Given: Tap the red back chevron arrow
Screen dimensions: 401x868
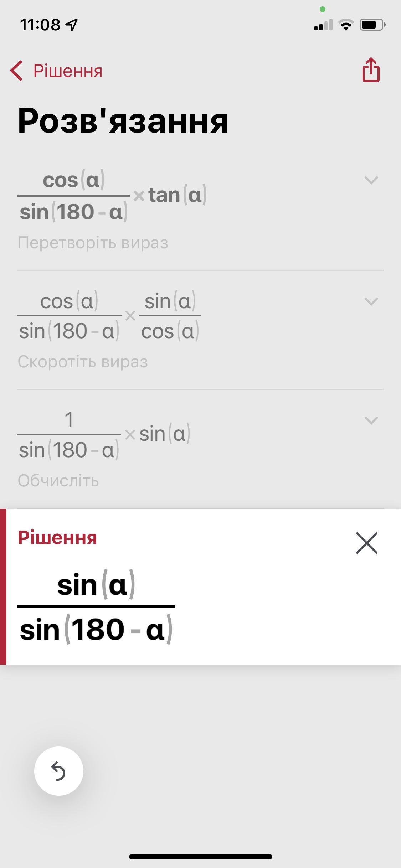Looking at the screenshot, I should click(16, 71).
